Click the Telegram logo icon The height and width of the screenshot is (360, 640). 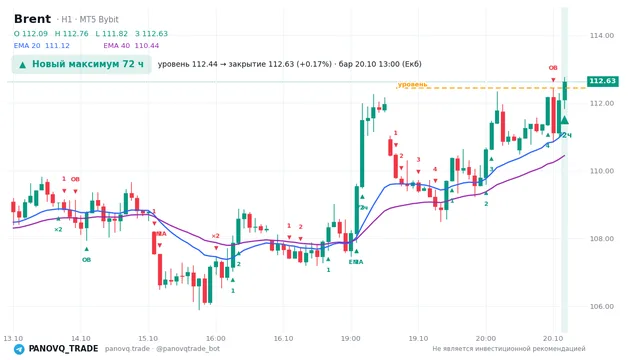(x=19, y=349)
